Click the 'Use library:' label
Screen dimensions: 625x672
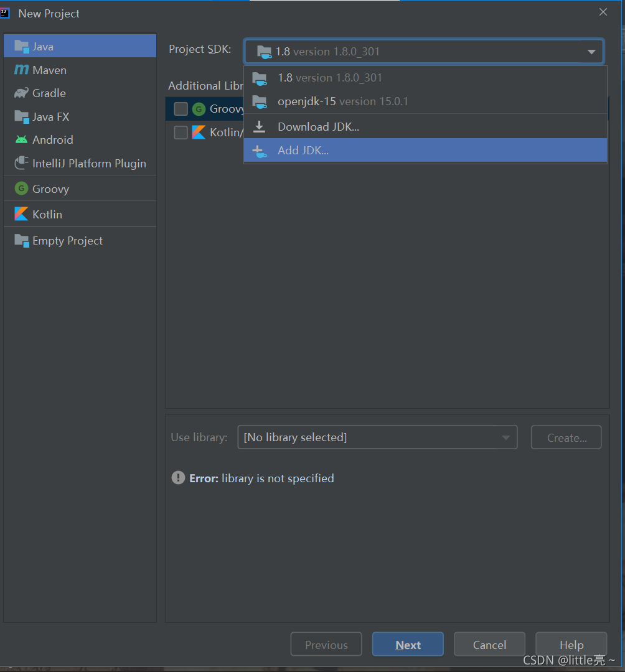point(199,437)
